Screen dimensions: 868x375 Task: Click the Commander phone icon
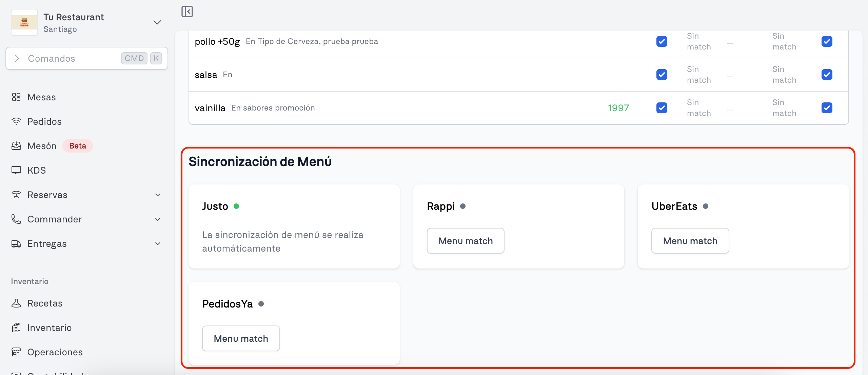click(x=16, y=219)
